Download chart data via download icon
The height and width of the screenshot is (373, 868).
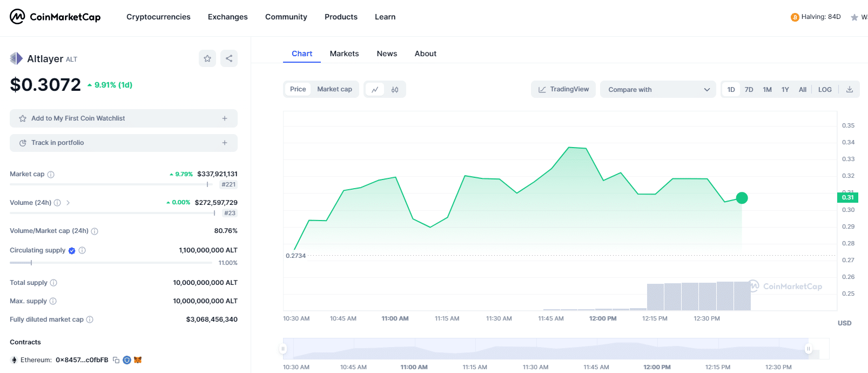pyautogui.click(x=850, y=90)
